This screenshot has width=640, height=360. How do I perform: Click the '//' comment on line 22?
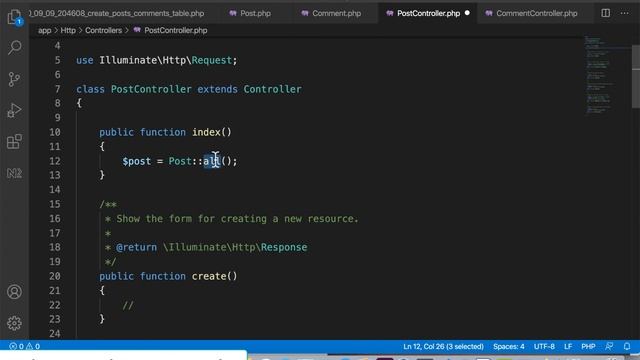[x=128, y=305]
